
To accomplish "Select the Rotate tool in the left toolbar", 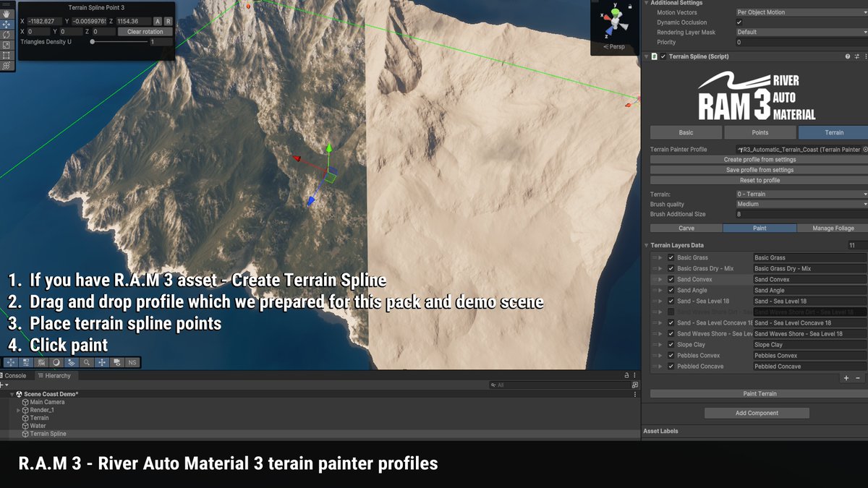I will 6,34.
